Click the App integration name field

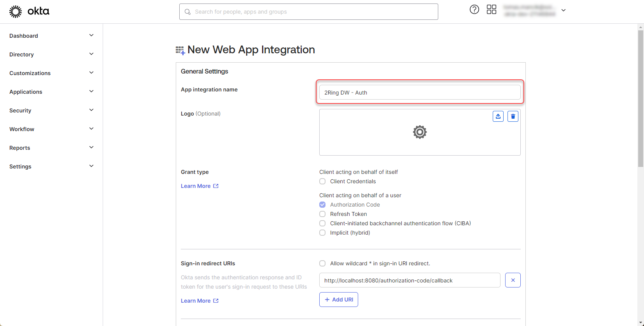point(420,93)
